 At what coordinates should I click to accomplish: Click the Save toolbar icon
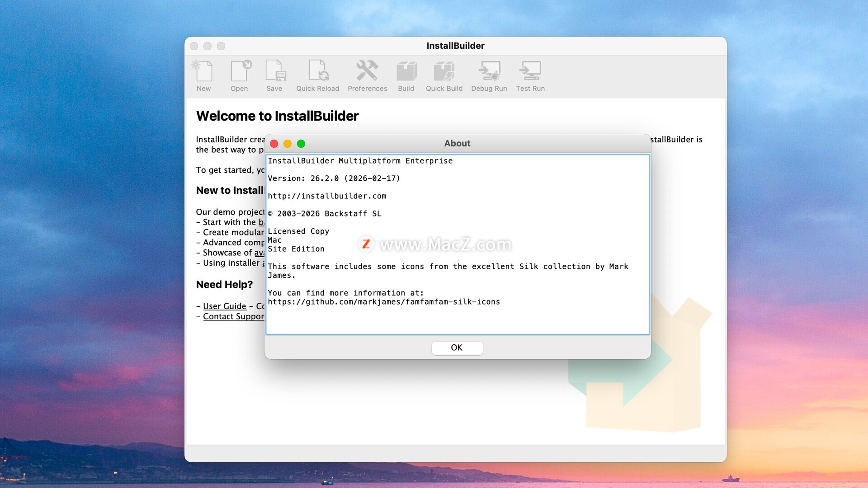(274, 72)
